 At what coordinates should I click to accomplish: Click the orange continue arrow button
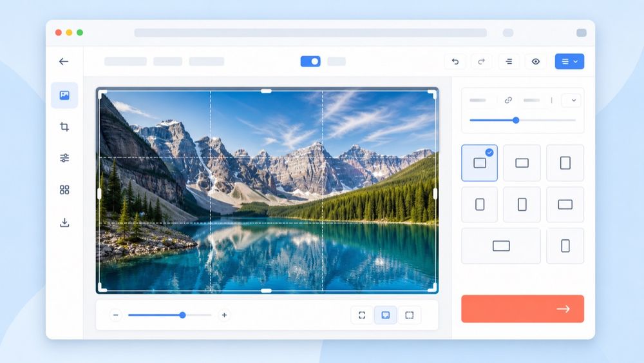click(522, 309)
